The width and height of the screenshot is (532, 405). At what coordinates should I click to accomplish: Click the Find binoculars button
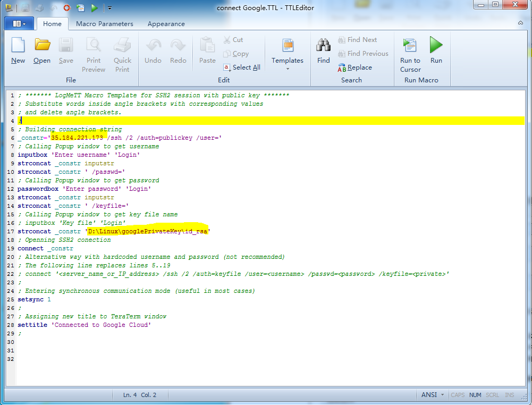(323, 51)
